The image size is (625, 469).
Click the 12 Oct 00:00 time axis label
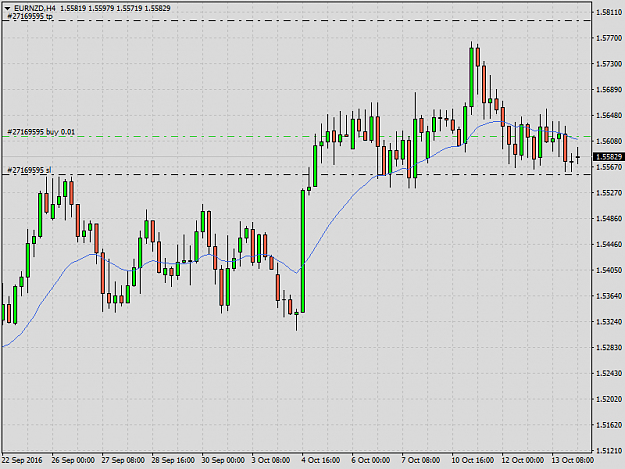[523, 460]
